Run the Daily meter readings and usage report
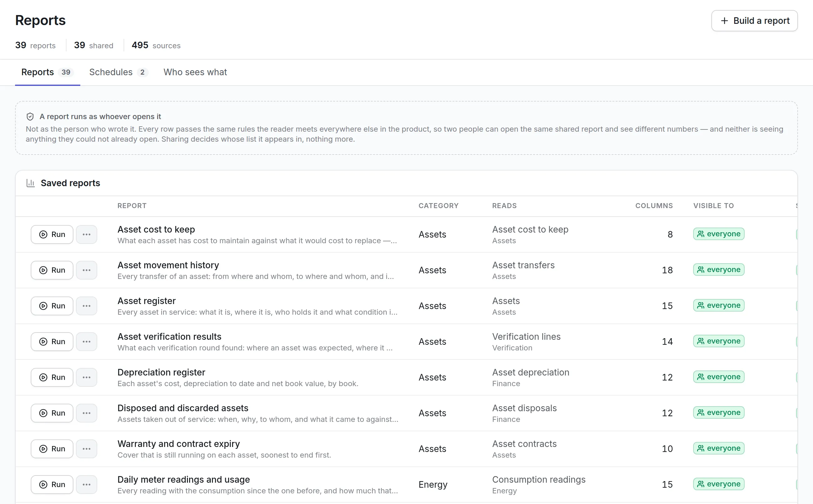The height and width of the screenshot is (504, 813). click(52, 484)
